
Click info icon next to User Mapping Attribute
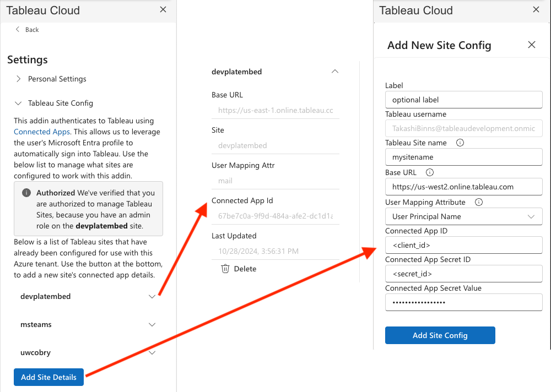[479, 202]
